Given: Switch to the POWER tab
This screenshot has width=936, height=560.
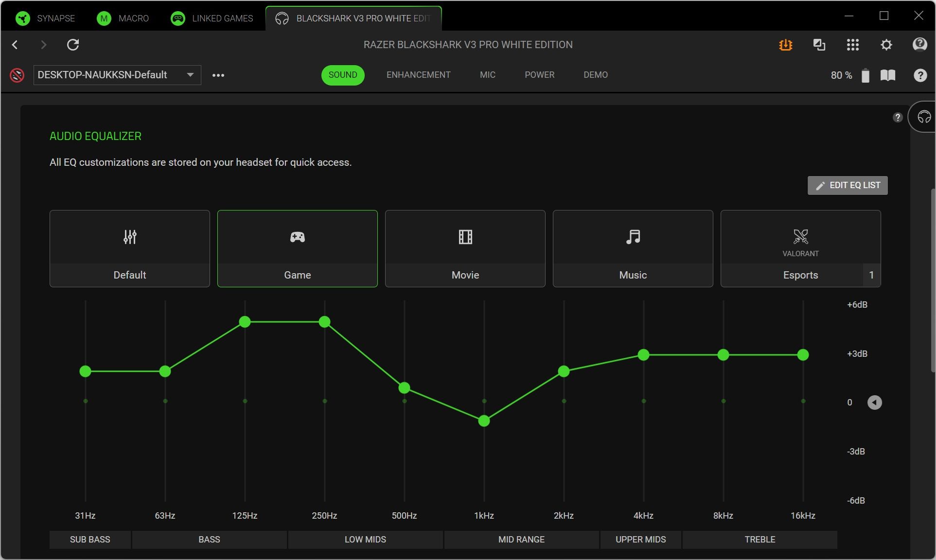Looking at the screenshot, I should [x=539, y=75].
